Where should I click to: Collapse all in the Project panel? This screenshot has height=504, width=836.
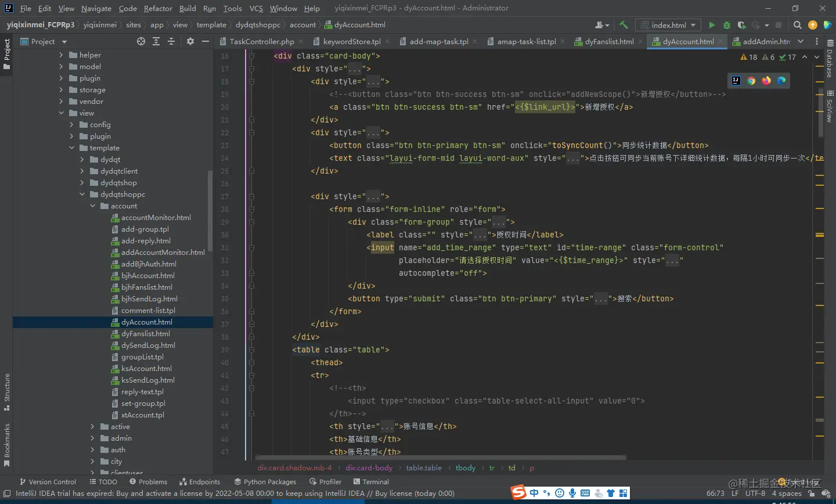(x=171, y=41)
